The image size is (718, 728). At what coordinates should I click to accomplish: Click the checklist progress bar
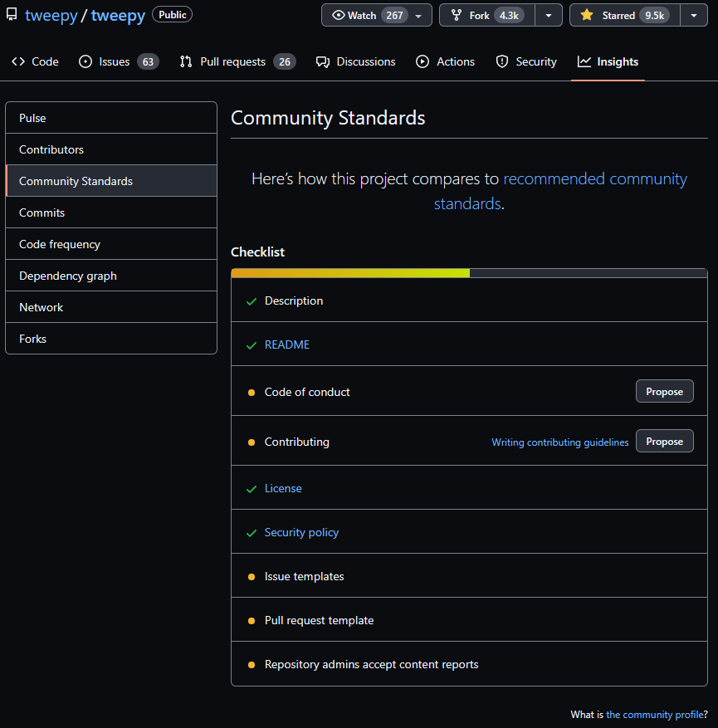coord(469,272)
